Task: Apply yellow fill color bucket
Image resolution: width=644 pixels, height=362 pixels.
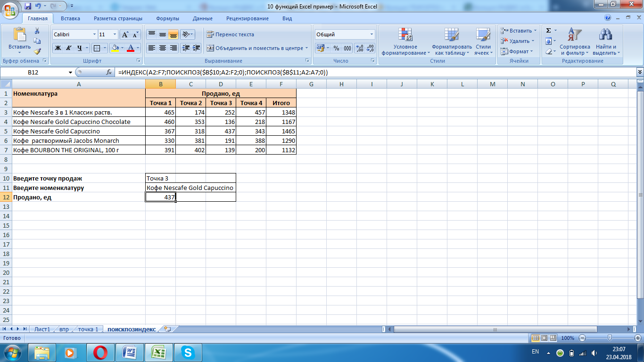Action: tap(115, 48)
